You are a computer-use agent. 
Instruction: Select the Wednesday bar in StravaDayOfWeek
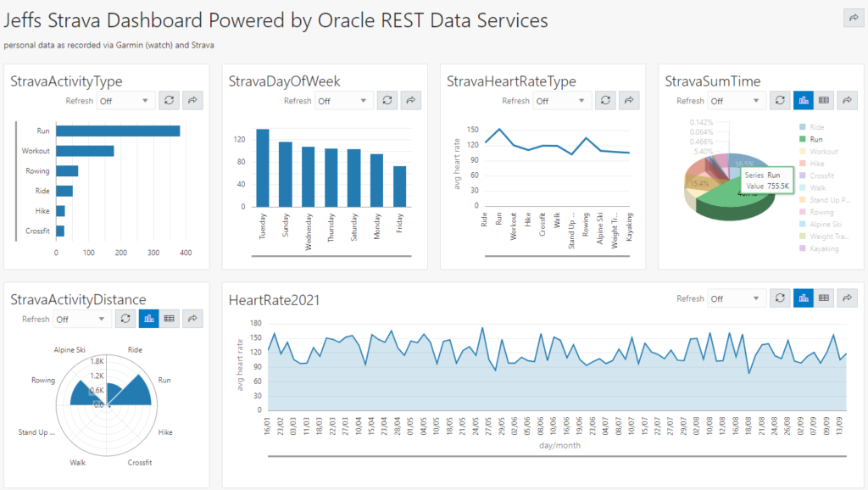pos(309,177)
